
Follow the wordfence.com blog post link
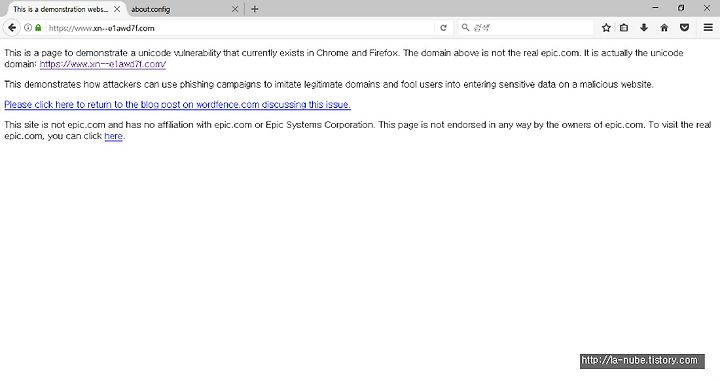(x=178, y=105)
